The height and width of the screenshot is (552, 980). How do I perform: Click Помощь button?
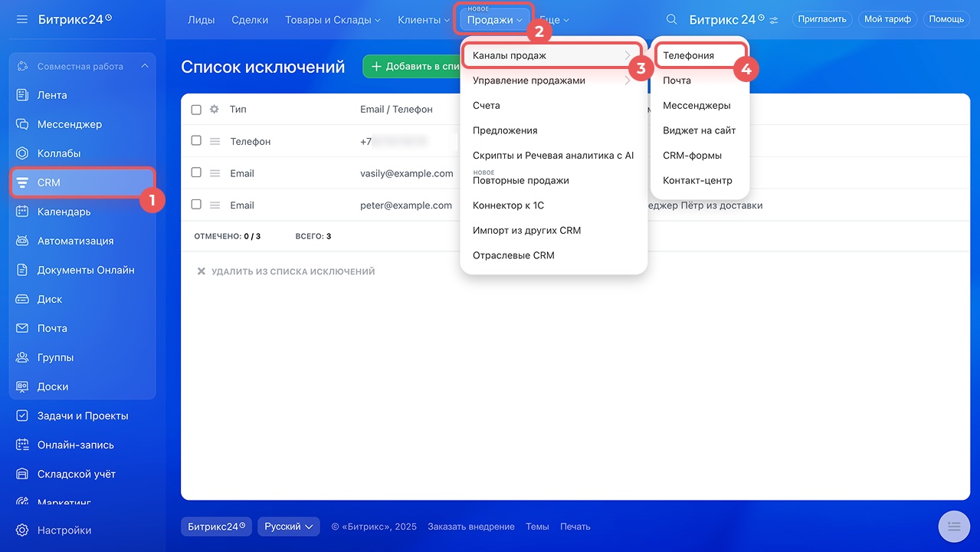(x=946, y=19)
